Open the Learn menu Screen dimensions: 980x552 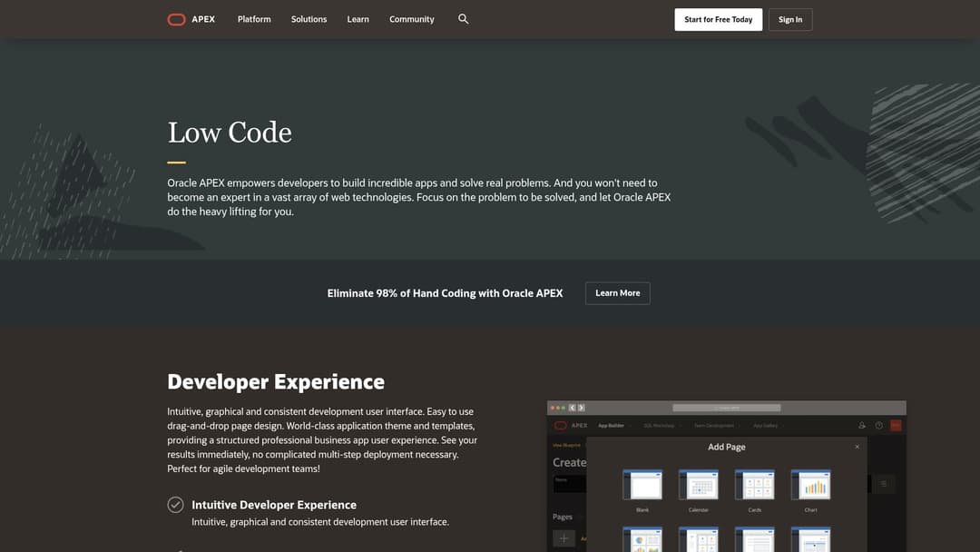[x=358, y=19]
